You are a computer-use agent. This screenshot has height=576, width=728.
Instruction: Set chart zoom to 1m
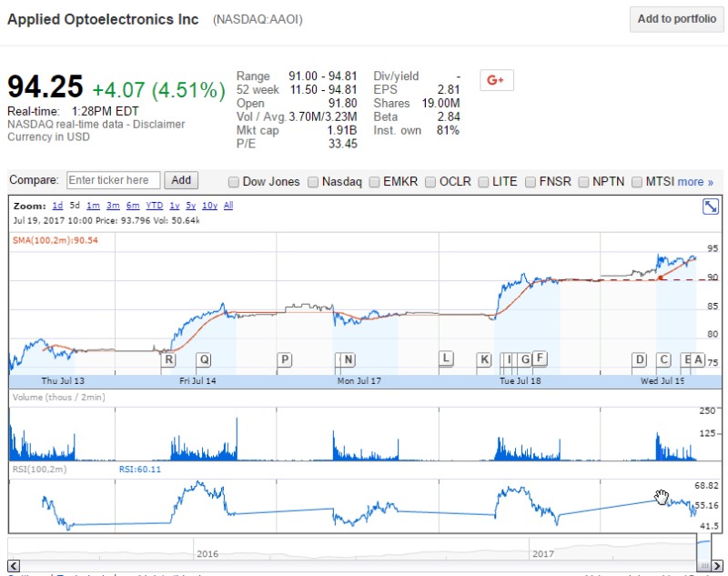93,206
